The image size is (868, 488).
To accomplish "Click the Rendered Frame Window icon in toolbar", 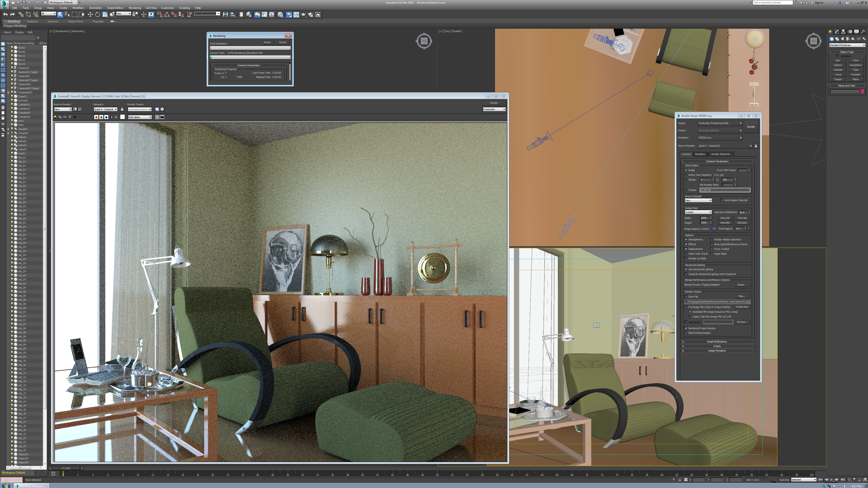I will coord(296,14).
